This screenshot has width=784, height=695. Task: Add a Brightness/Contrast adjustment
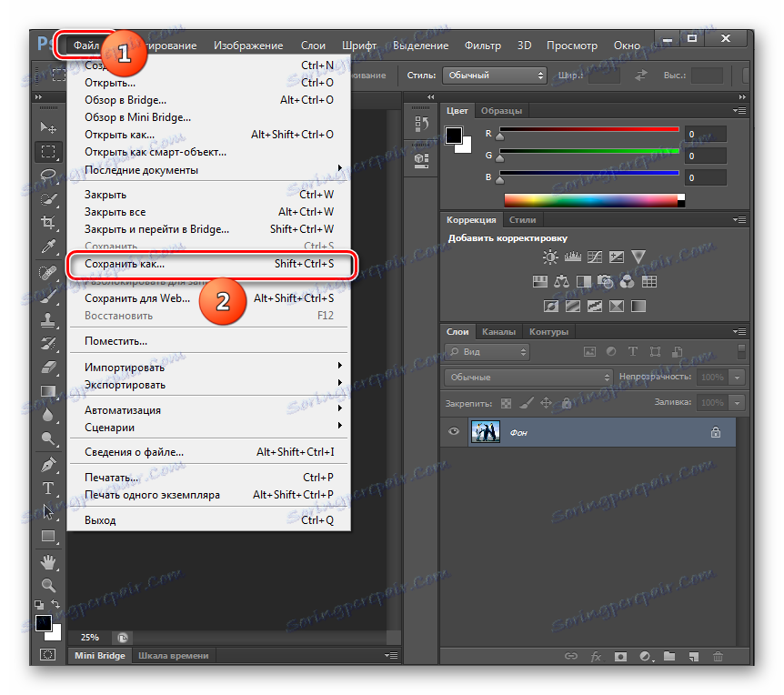tap(550, 257)
